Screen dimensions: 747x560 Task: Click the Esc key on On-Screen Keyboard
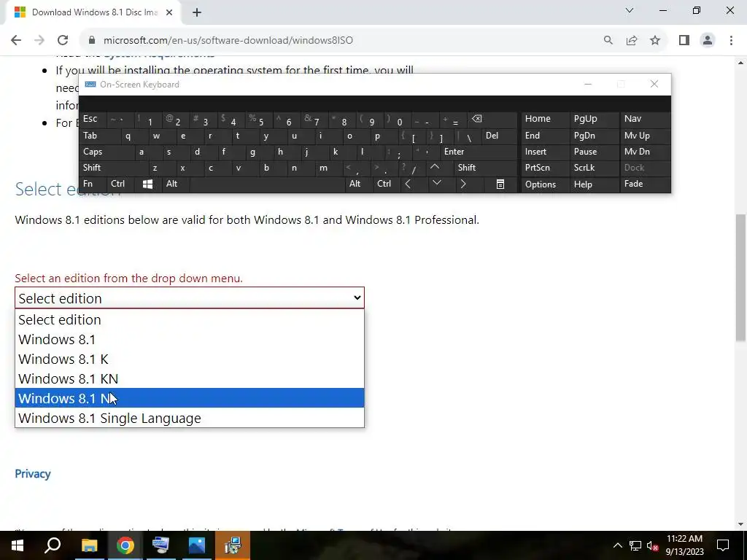pyautogui.click(x=93, y=119)
